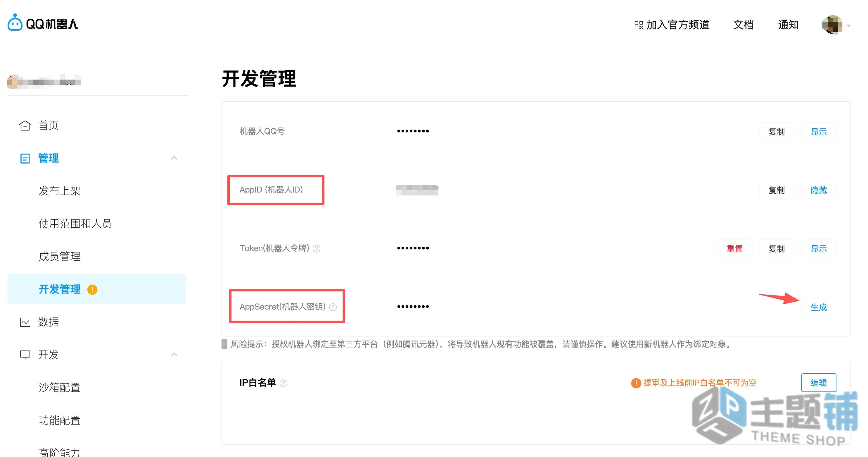Collapse the 开发 section chevron
Screen dimensions: 868x457
[174, 355]
